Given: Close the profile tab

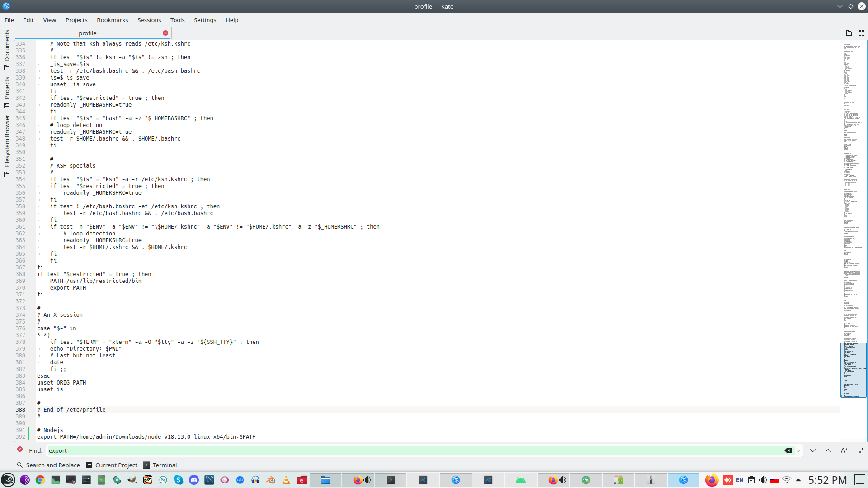Looking at the screenshot, I should [x=165, y=33].
